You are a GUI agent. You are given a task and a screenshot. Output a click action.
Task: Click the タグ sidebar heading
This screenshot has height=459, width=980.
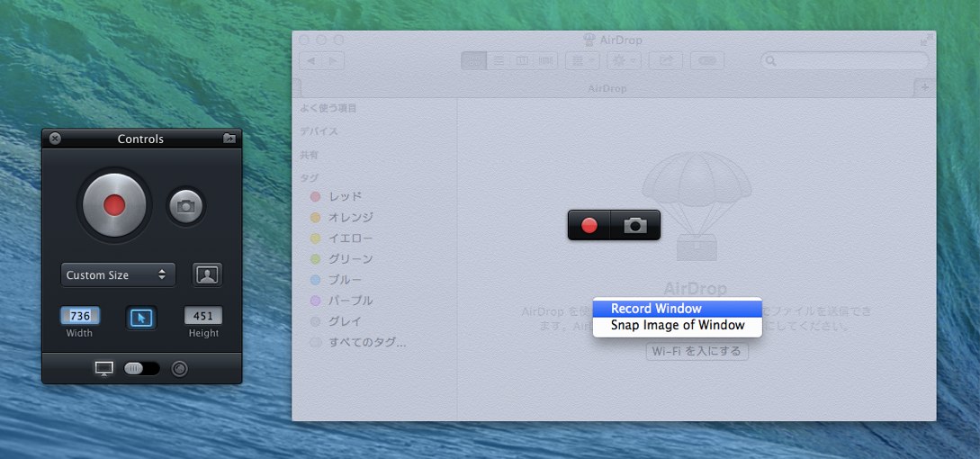coord(309,177)
